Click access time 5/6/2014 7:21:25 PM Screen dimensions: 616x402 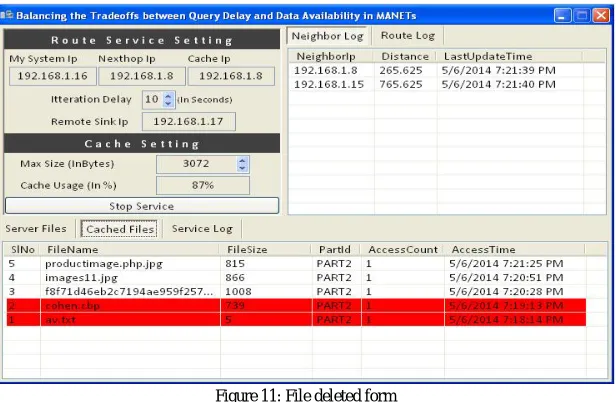click(506, 264)
